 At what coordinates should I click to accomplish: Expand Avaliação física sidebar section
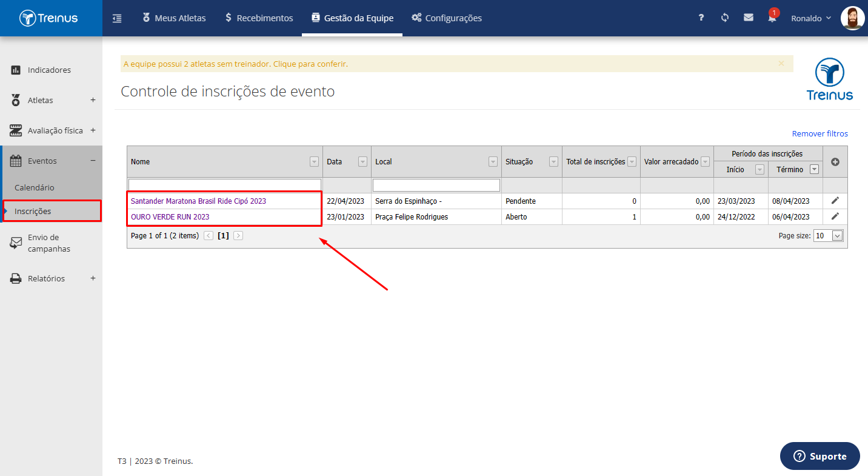[93, 130]
